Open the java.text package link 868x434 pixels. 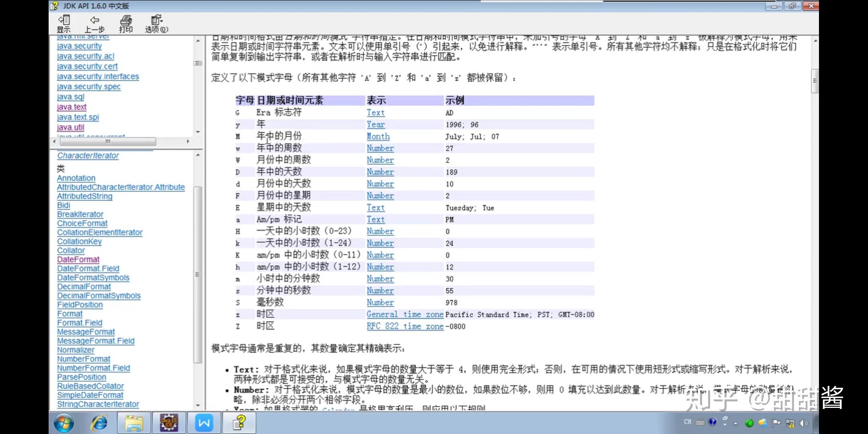pyautogui.click(x=72, y=107)
